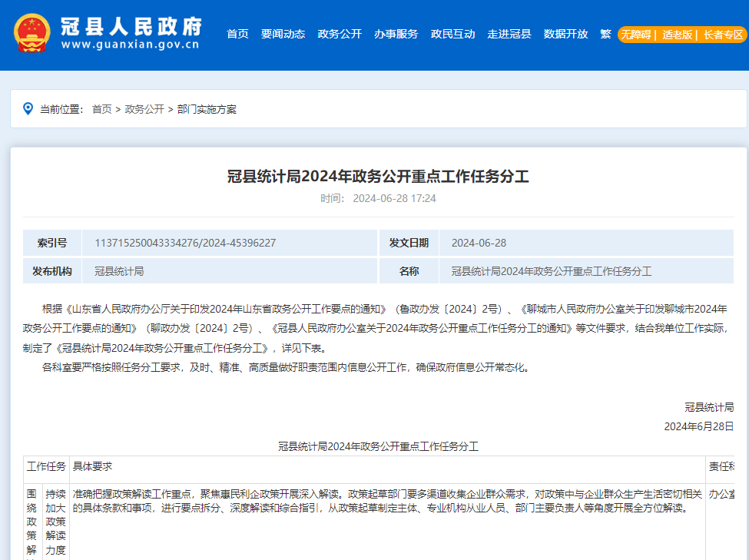749x560 pixels.
Task: Open the 数据开放 navigation item
Action: pyautogui.click(x=565, y=34)
